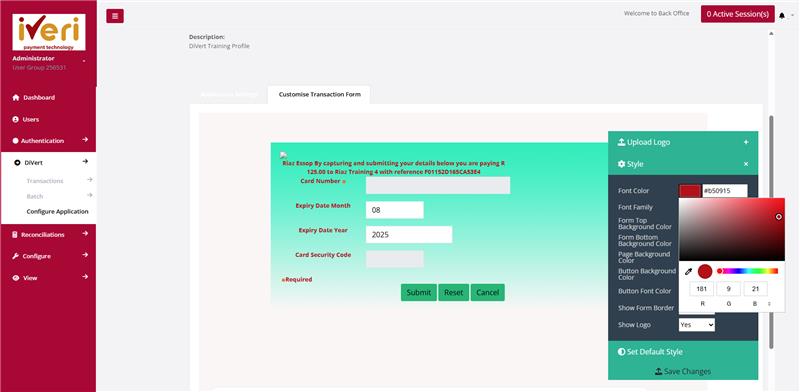Select the Customise Transaction Form tab
The image size is (800, 392).
(x=319, y=94)
